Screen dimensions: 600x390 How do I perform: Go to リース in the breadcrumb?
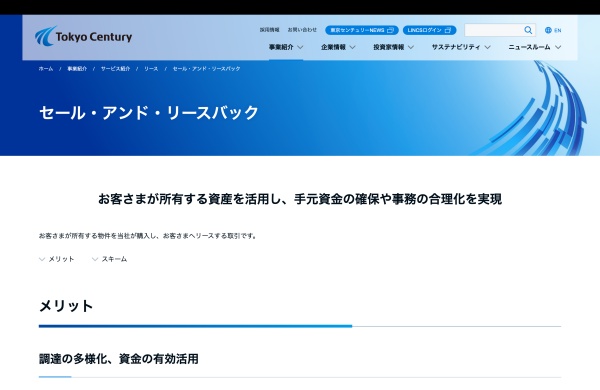point(151,69)
